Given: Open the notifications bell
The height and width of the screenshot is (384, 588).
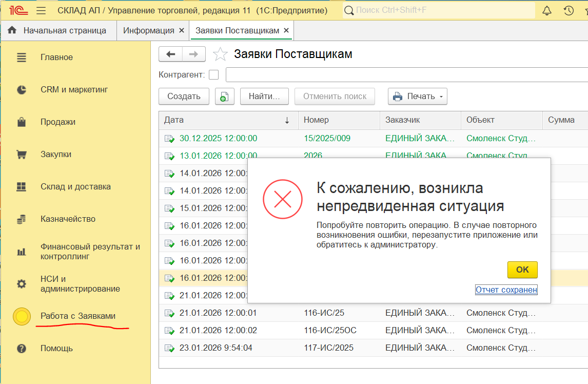Looking at the screenshot, I should pyautogui.click(x=547, y=10).
